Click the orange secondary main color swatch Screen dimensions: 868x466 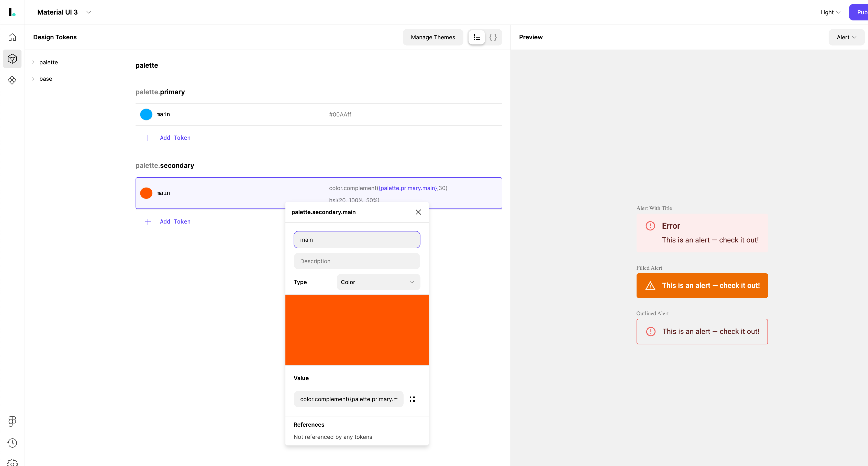pyautogui.click(x=146, y=193)
